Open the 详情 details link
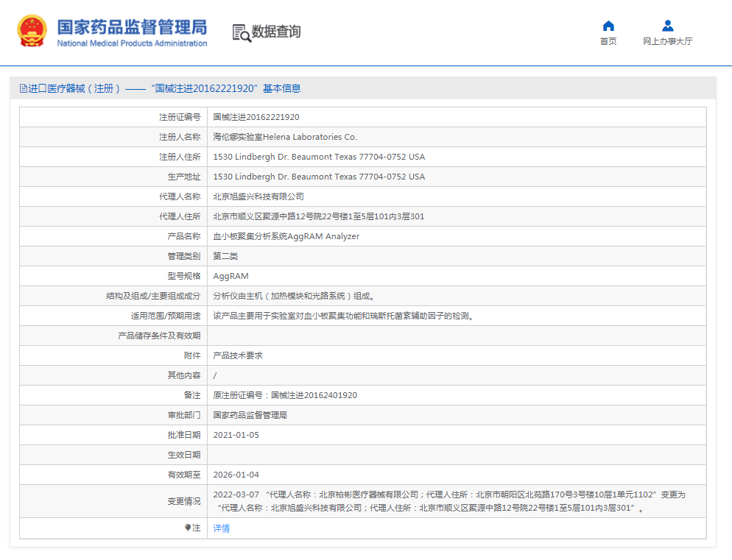The width and height of the screenshot is (732, 560). pyautogui.click(x=220, y=528)
